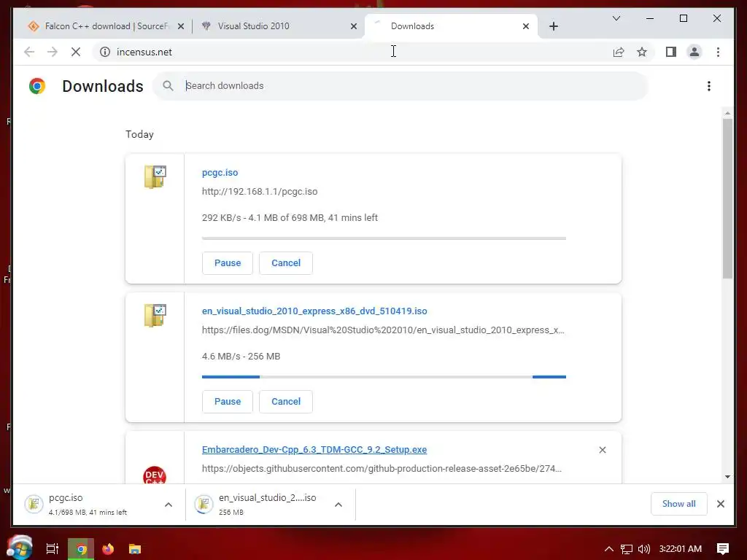
Task: Show hidden tray icons chevron
Action: click(608, 549)
